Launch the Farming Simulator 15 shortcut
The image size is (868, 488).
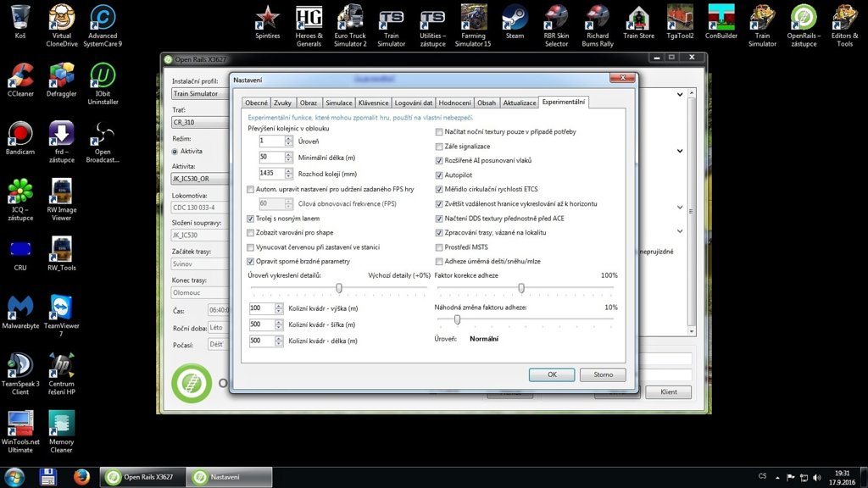(x=473, y=18)
